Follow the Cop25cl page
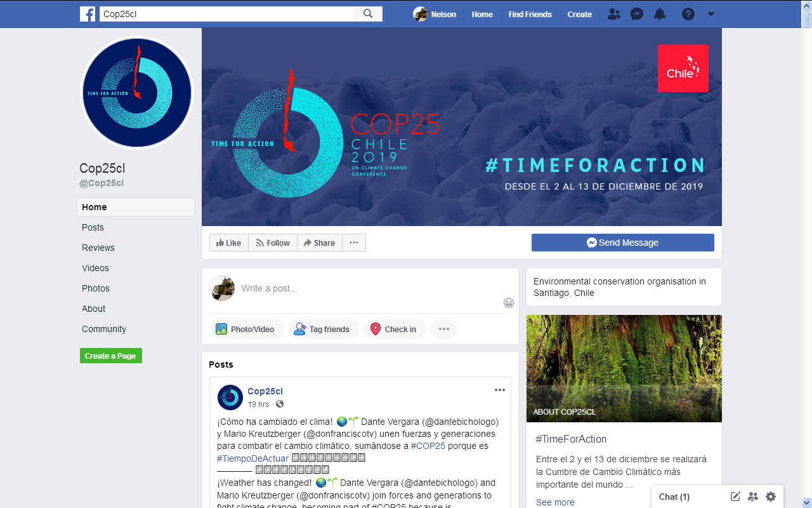Screen dimensions: 812x508 click(273, 243)
